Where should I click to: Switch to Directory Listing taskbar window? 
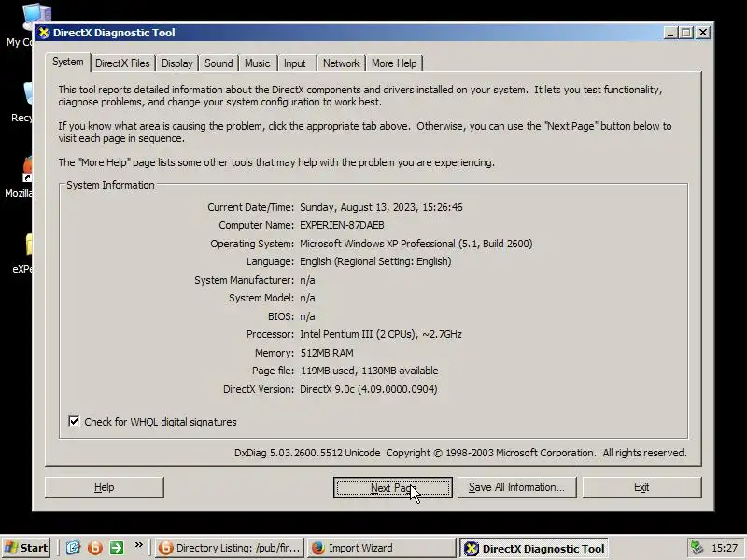coord(230,548)
